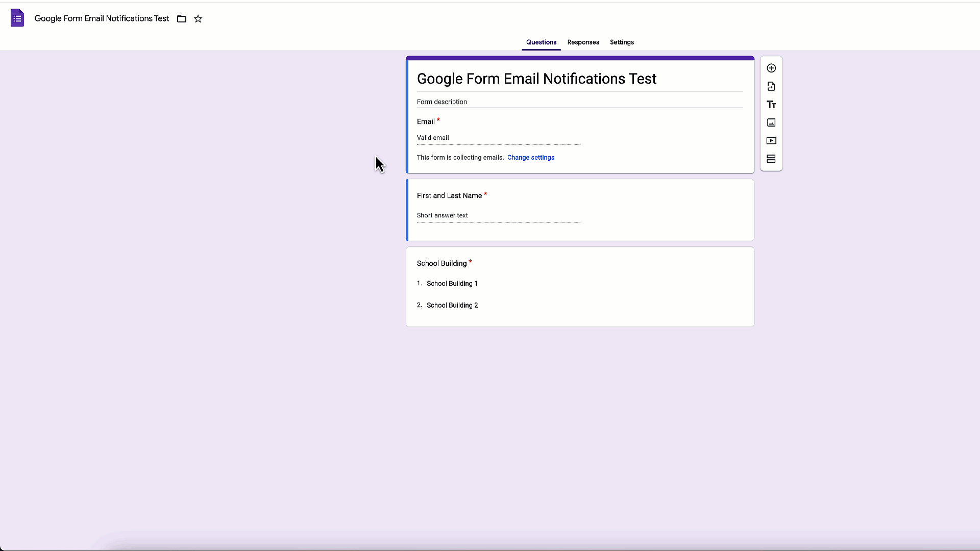
Task: Open Google Forms home via the logo
Action: [x=17, y=18]
